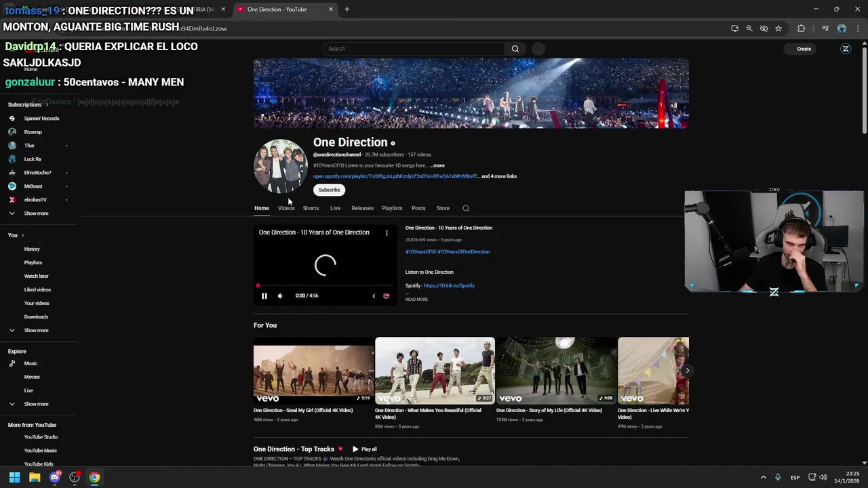Show the 4 more links
Image resolution: width=868 pixels, height=488 pixels.
click(499, 176)
